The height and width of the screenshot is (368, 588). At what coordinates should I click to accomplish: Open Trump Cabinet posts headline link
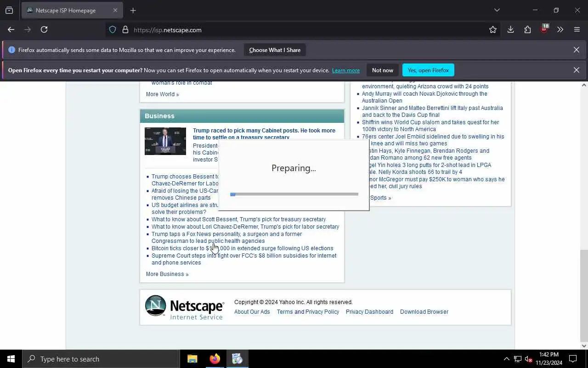pos(264,134)
